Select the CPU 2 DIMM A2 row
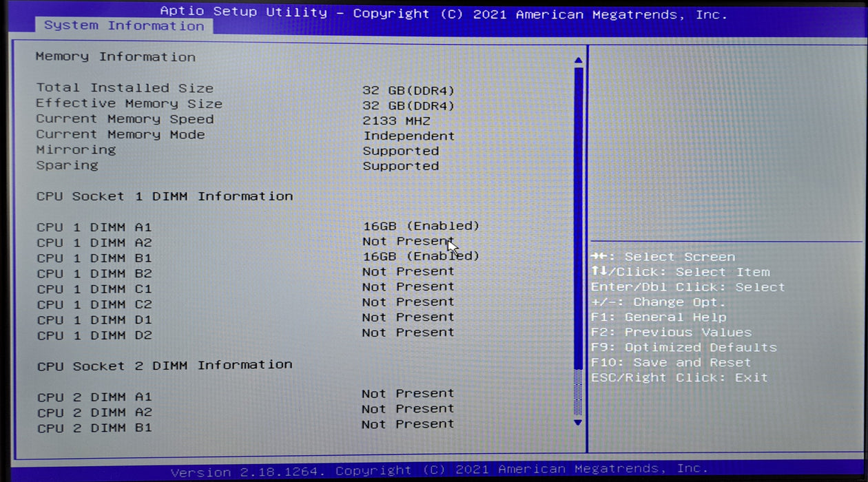This screenshot has height=482, width=868. click(x=245, y=412)
